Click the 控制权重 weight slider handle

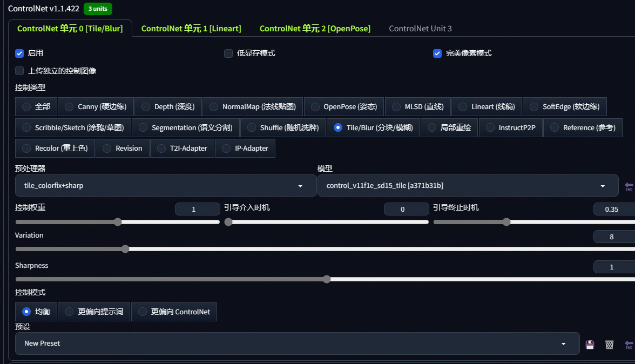click(x=118, y=222)
